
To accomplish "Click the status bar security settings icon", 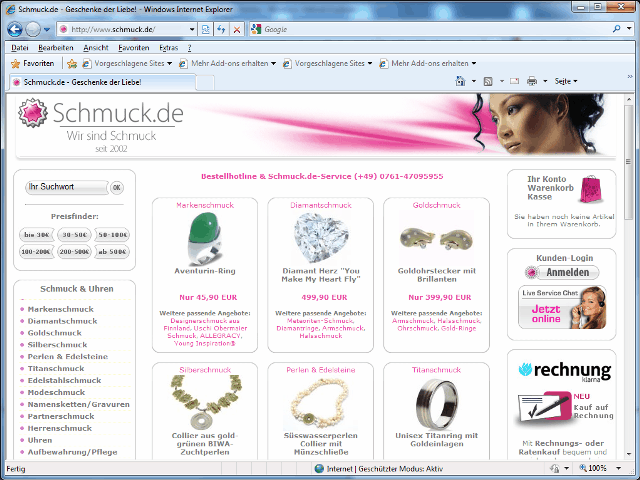I will tap(555, 469).
